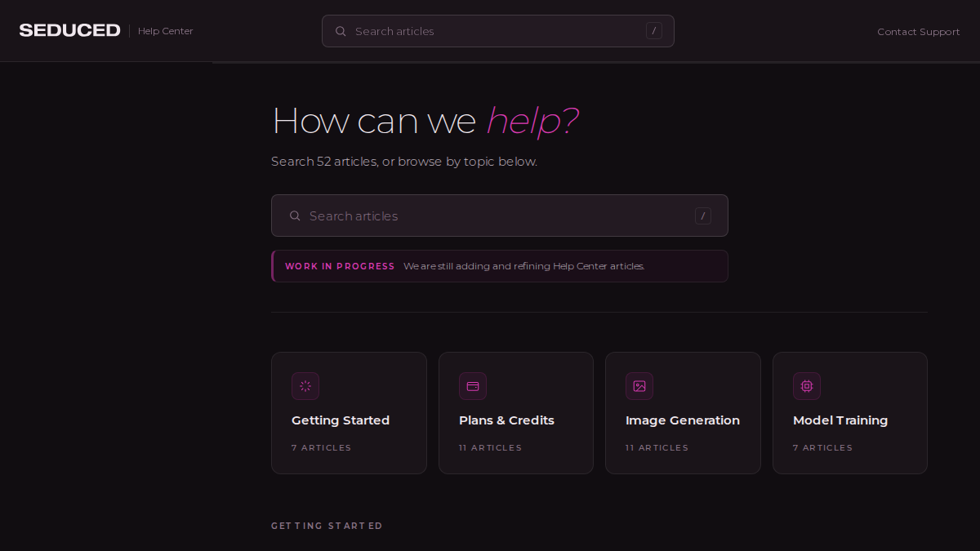Click the header search magnifier icon
The height and width of the screenshot is (551, 980).
(x=341, y=31)
